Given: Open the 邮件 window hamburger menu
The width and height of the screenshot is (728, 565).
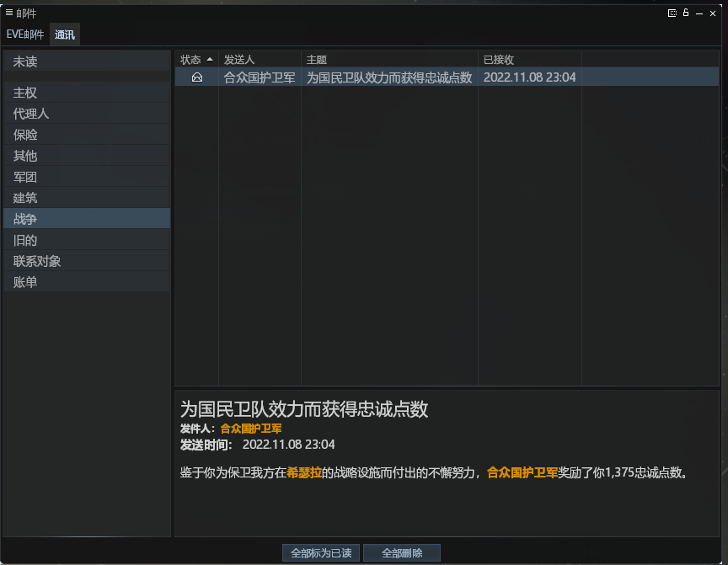Looking at the screenshot, I should [9, 13].
